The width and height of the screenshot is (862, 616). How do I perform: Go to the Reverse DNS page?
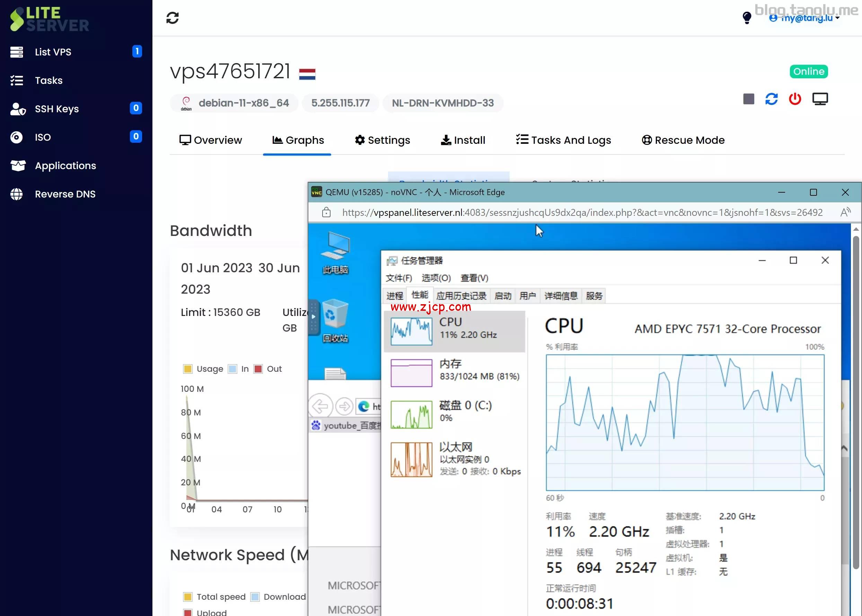pyautogui.click(x=65, y=194)
